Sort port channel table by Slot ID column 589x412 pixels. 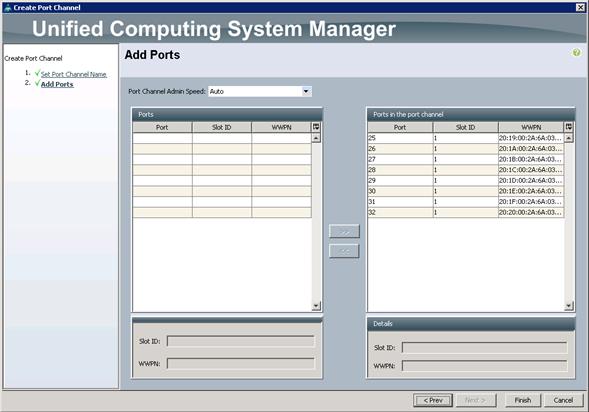465,127
